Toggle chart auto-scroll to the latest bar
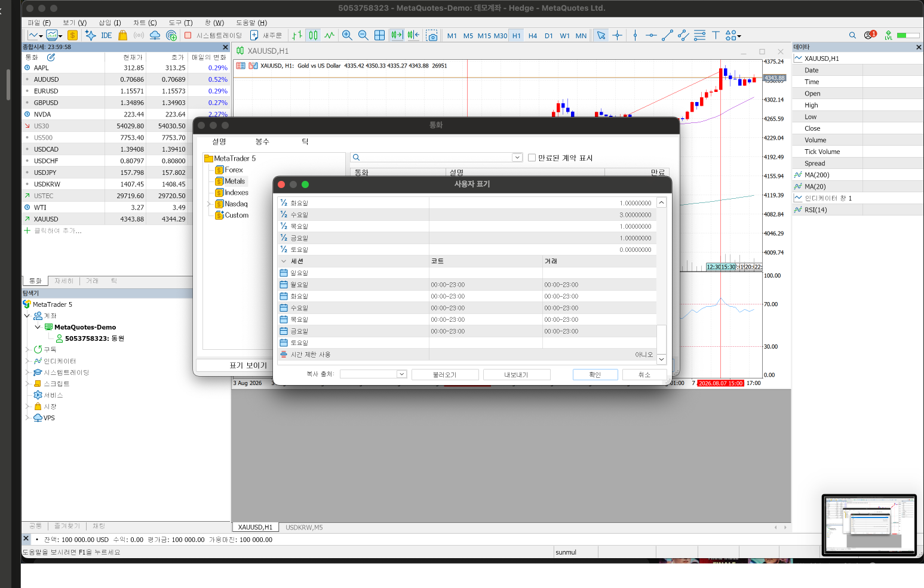Image resolution: width=924 pixels, height=588 pixels. [397, 35]
